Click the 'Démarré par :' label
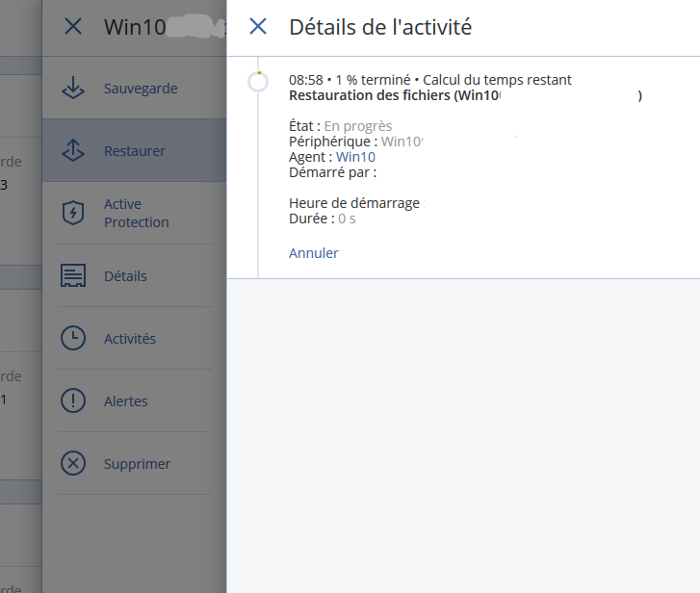700x593 pixels. (332, 172)
